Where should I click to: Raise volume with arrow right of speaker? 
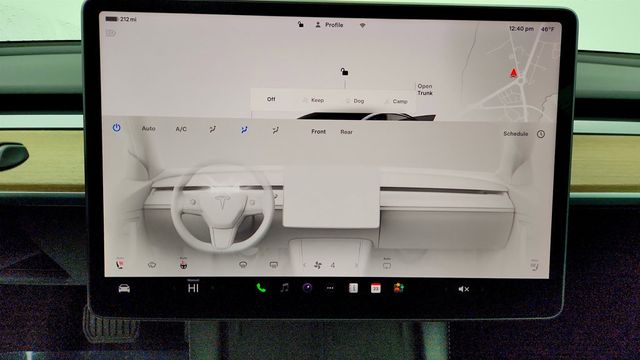pos(482,289)
